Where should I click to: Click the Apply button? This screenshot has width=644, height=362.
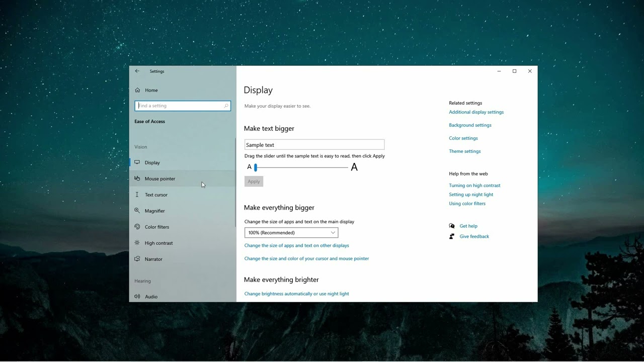(x=254, y=182)
